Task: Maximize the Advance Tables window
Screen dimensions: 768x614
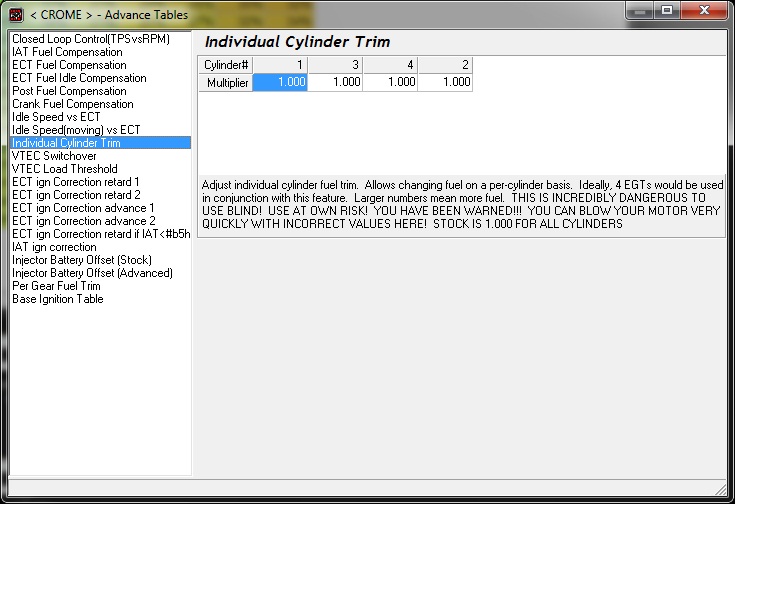Action: [x=667, y=10]
